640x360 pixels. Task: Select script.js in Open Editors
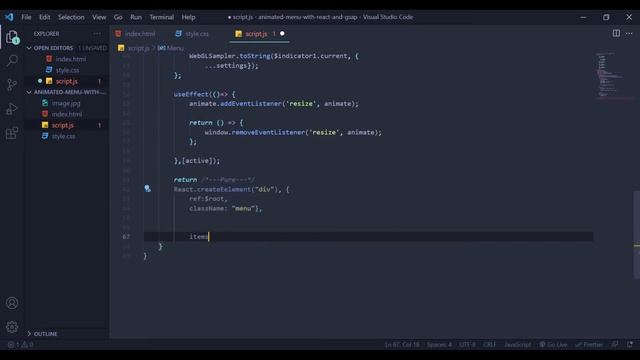67,81
